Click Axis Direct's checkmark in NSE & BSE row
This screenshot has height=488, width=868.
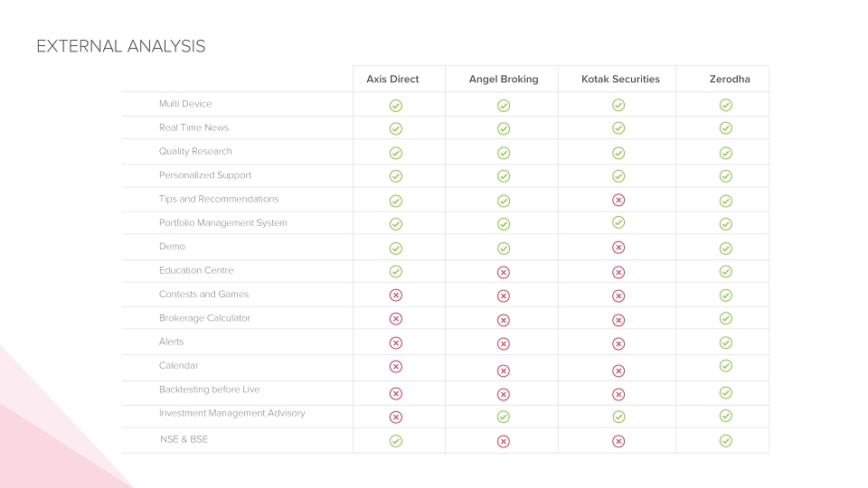point(396,441)
